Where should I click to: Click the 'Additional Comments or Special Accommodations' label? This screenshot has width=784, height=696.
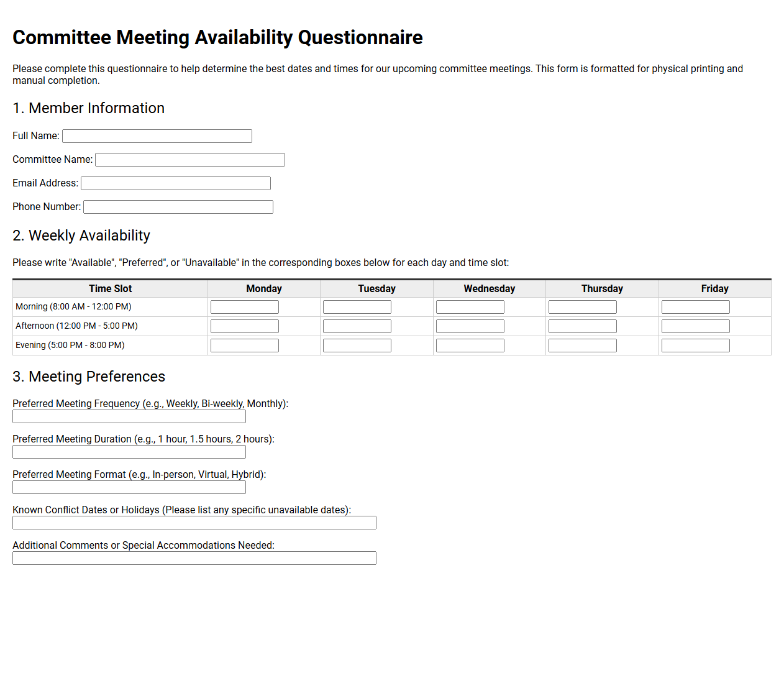click(144, 545)
